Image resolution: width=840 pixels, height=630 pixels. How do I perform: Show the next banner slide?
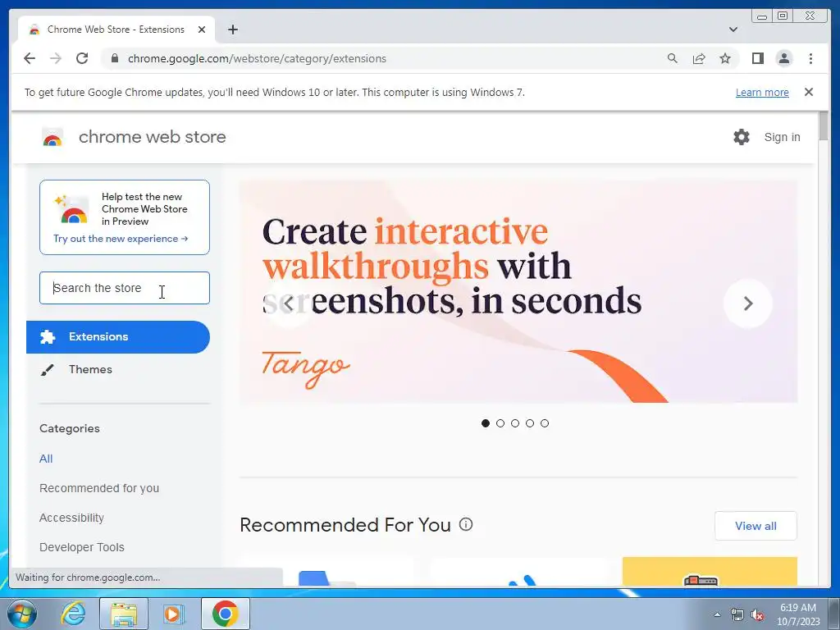(748, 304)
